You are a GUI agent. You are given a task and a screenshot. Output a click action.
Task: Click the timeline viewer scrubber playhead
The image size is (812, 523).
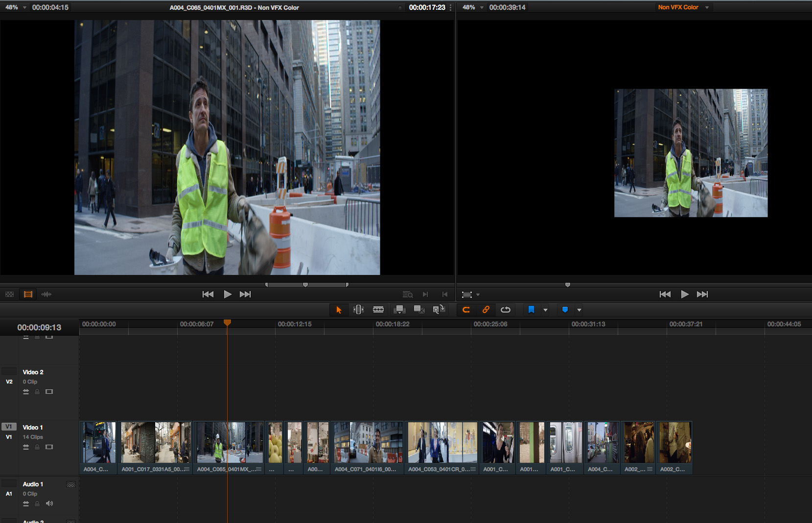568,285
